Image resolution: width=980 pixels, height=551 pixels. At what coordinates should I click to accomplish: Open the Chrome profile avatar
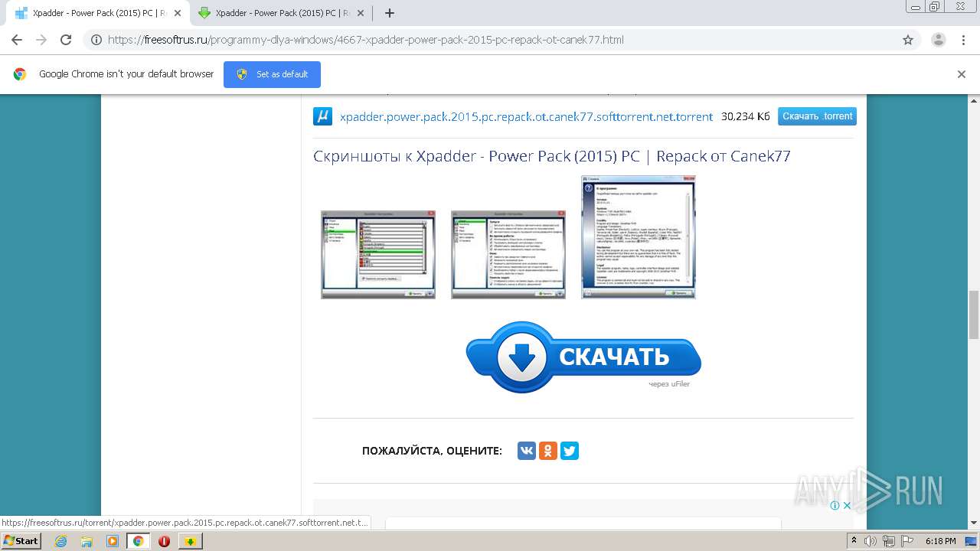click(939, 40)
